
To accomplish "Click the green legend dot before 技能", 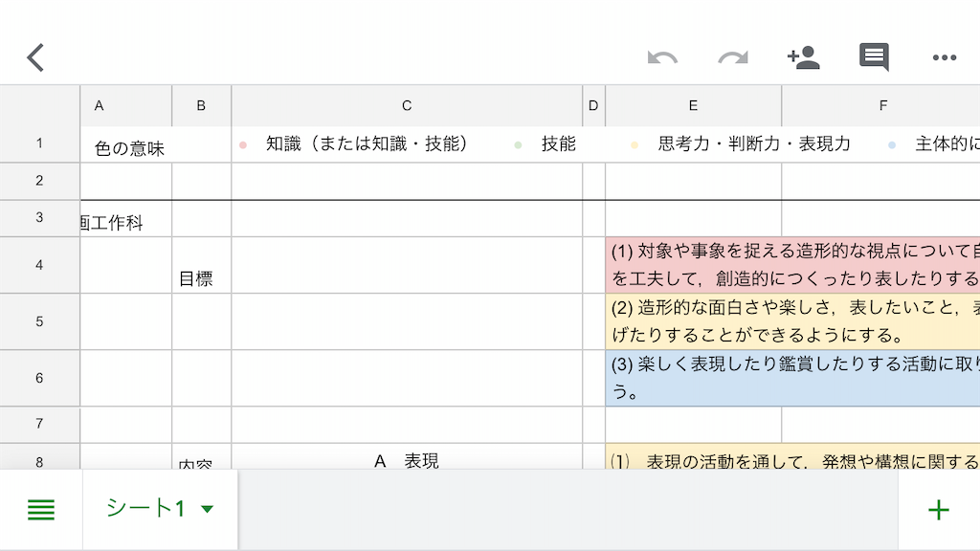I will [x=518, y=145].
